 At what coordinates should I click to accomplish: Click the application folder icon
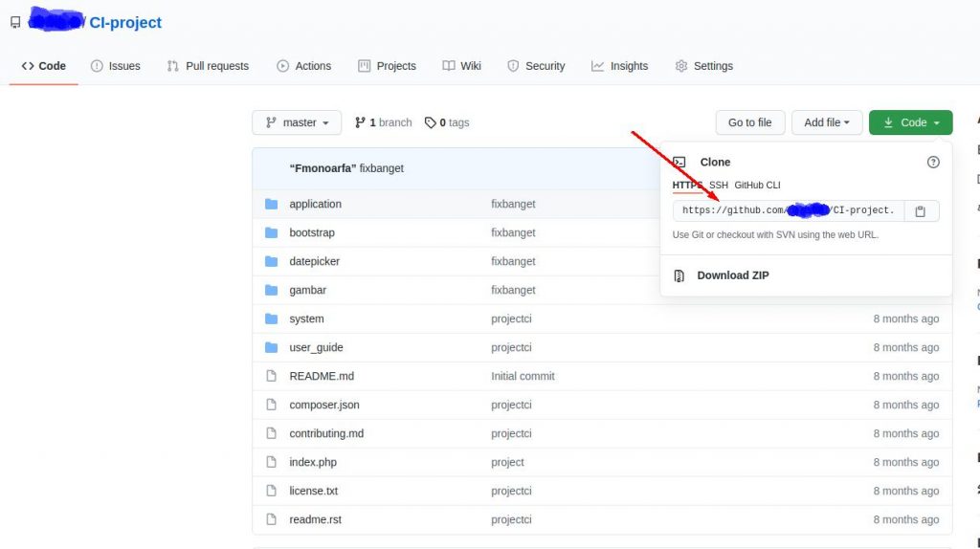coord(271,205)
